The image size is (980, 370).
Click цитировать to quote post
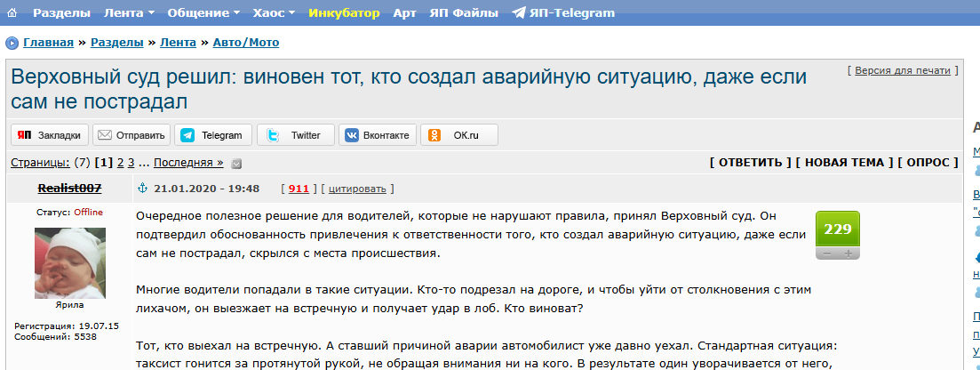[357, 189]
